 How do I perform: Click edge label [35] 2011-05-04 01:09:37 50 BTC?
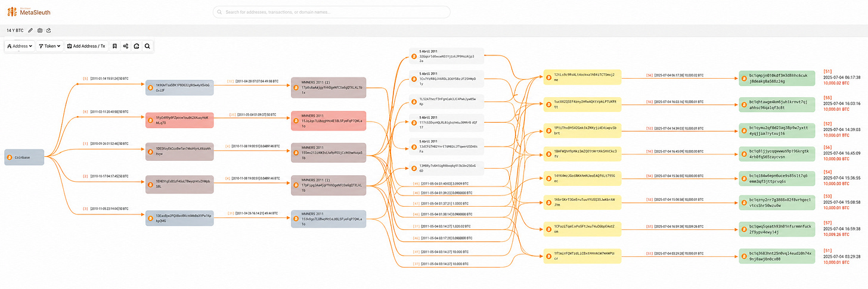(x=252, y=114)
